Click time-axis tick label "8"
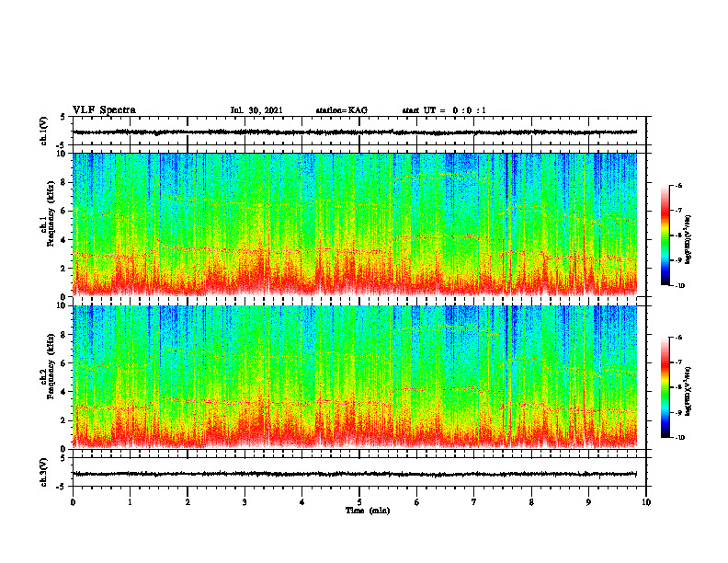The height and width of the screenshot is (563, 728). click(x=531, y=502)
